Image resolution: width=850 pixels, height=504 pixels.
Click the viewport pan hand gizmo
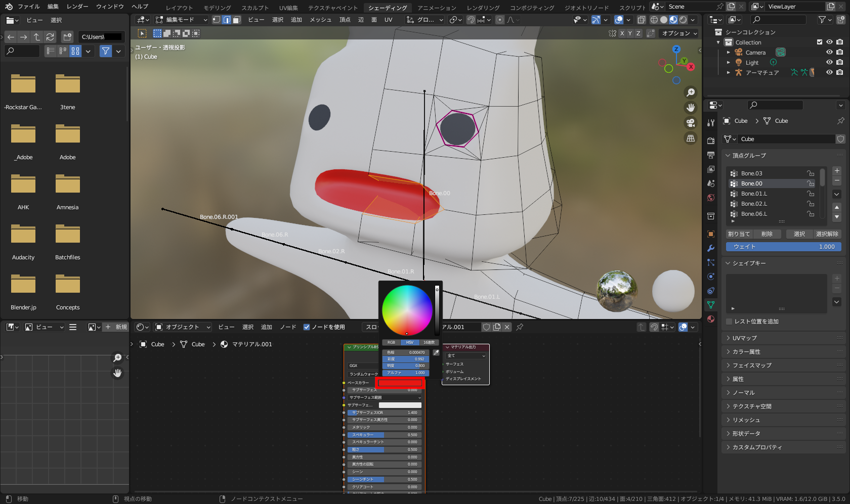(x=691, y=108)
